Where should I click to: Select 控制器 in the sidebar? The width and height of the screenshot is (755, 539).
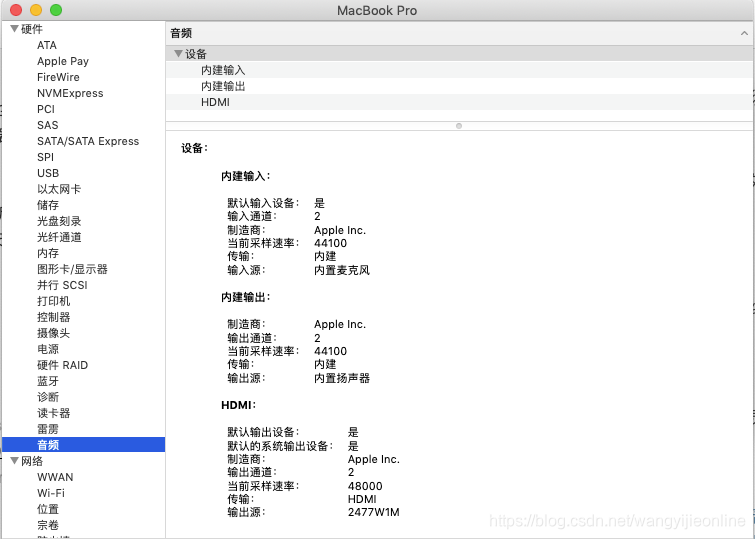point(53,317)
